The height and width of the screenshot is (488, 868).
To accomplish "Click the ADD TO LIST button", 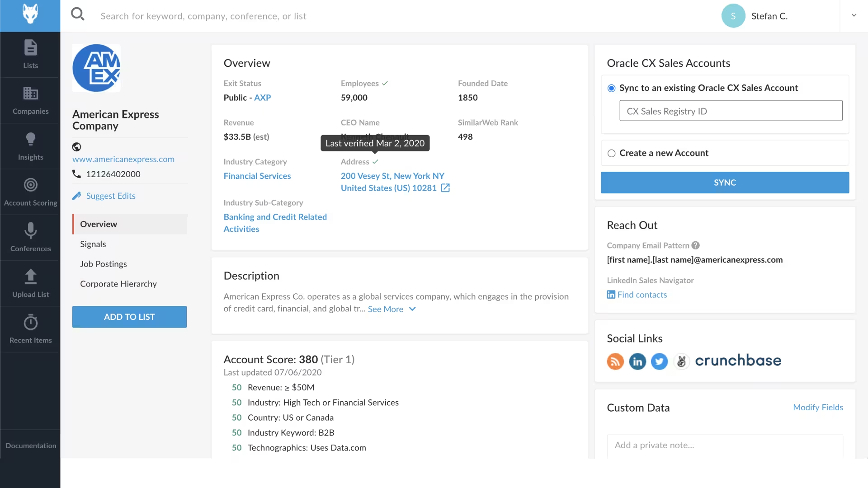I will pos(129,317).
